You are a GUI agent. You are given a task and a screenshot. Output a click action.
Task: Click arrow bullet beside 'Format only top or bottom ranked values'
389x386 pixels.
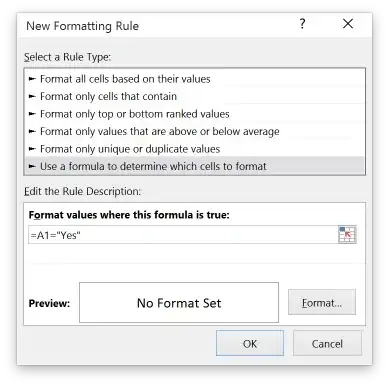(32, 114)
